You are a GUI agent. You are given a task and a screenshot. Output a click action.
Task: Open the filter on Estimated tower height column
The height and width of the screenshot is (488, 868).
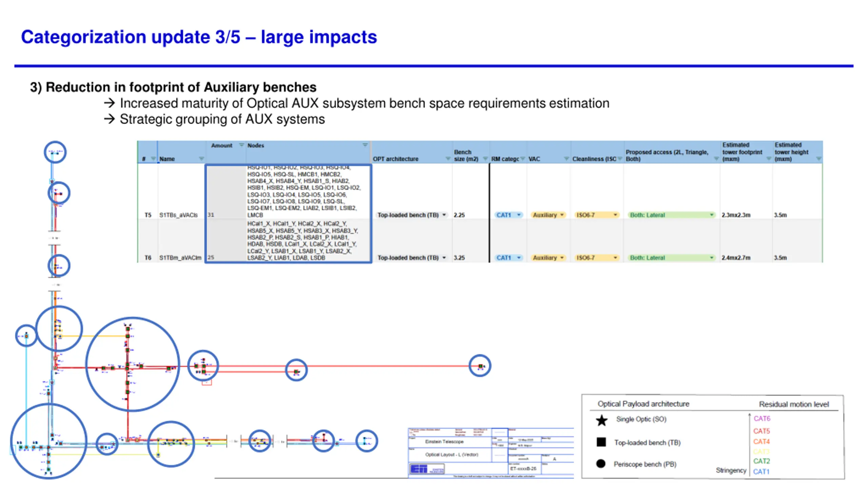pyautogui.click(x=819, y=159)
